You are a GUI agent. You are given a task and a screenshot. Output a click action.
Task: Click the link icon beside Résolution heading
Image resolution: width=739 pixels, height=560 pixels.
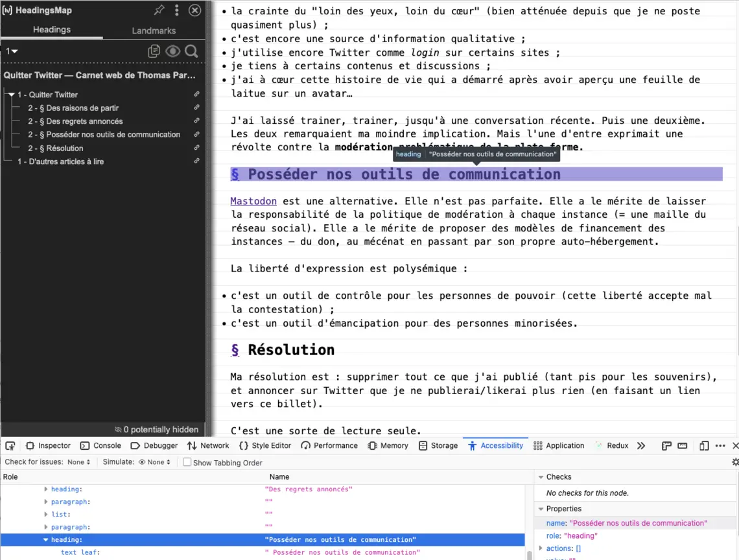coord(197,148)
